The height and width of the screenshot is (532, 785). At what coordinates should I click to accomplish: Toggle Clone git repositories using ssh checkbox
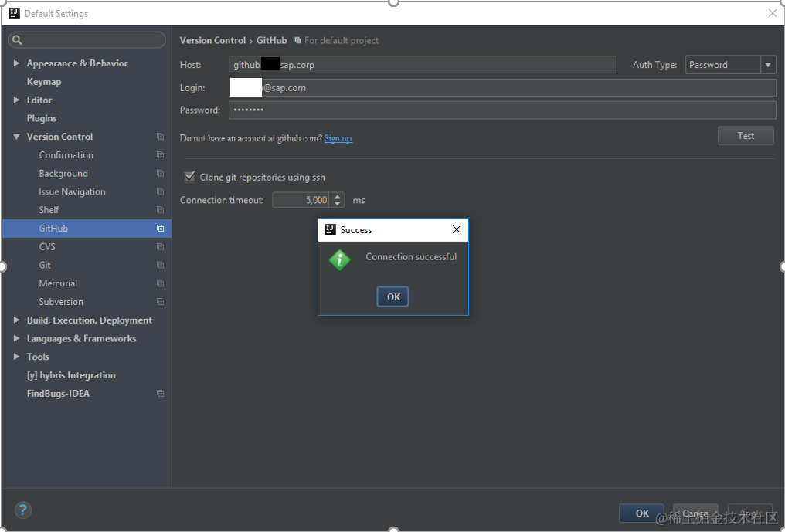[x=190, y=177]
